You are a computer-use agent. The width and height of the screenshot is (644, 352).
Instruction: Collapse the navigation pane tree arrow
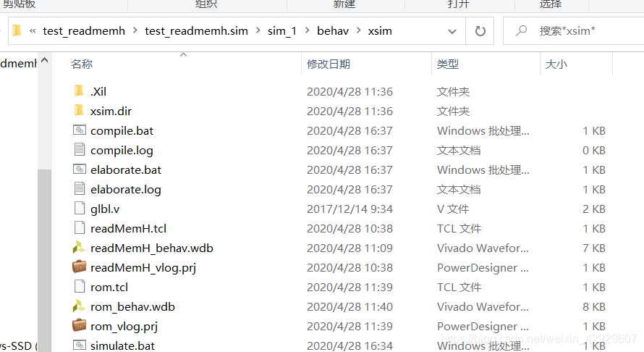point(45,60)
